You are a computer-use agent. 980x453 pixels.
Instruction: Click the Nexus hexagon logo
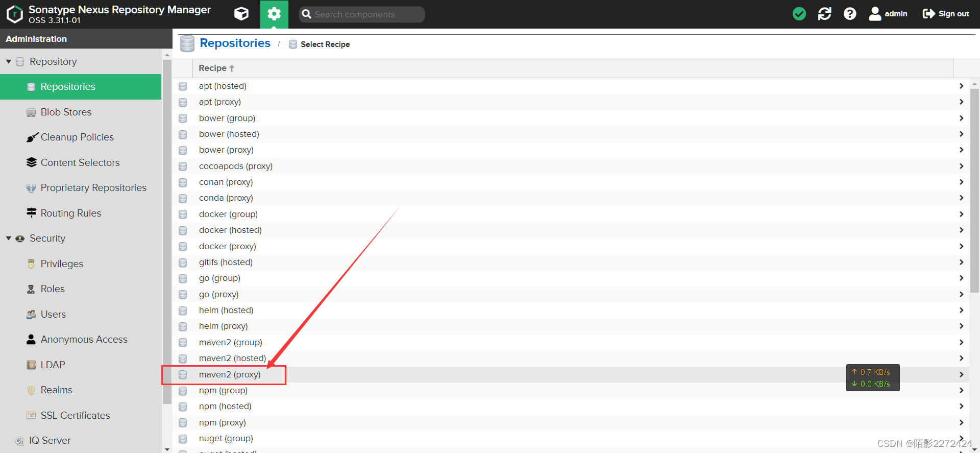click(x=15, y=14)
